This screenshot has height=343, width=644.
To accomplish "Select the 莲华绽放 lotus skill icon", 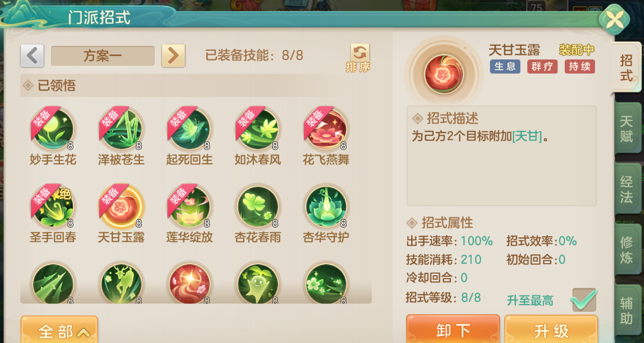I will coord(189,206).
